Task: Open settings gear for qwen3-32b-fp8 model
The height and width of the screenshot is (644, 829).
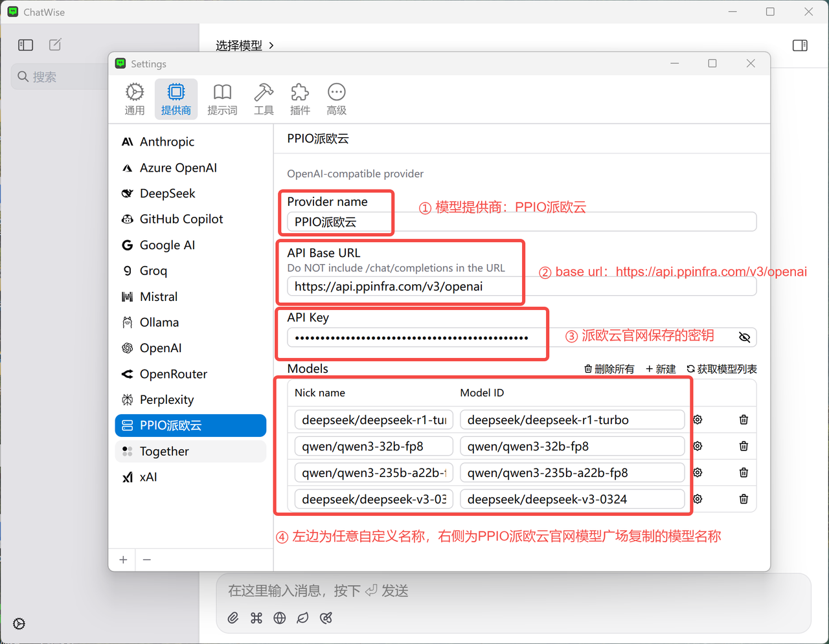Action: (698, 447)
